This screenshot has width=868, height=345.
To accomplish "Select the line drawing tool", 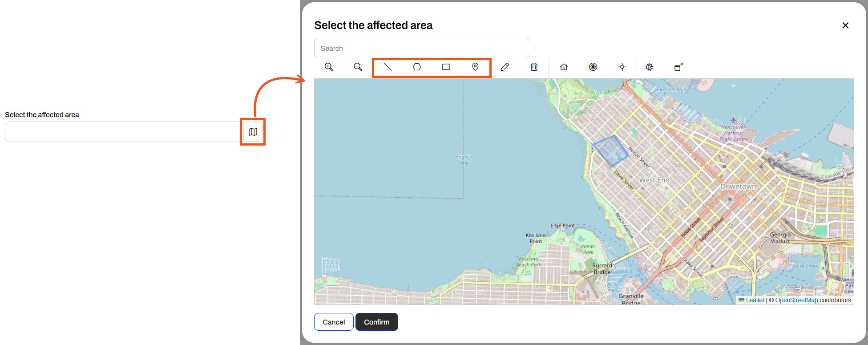I will point(388,67).
